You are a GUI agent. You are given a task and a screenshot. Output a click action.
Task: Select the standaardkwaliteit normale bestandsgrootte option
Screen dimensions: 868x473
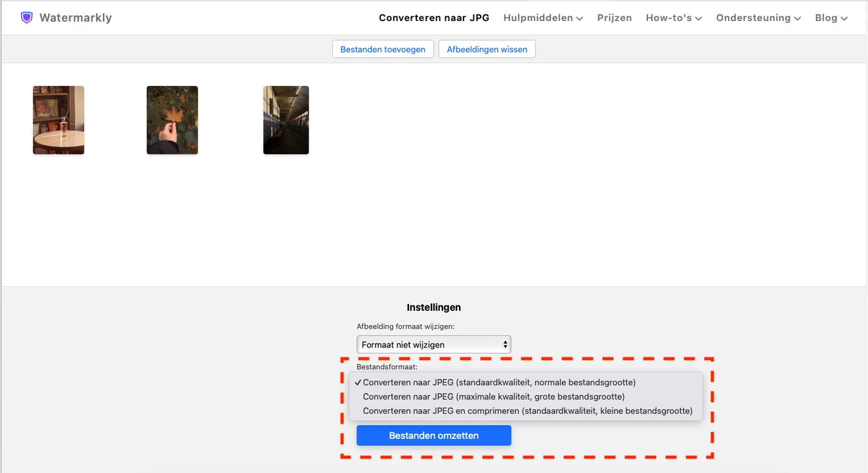pyautogui.click(x=499, y=382)
